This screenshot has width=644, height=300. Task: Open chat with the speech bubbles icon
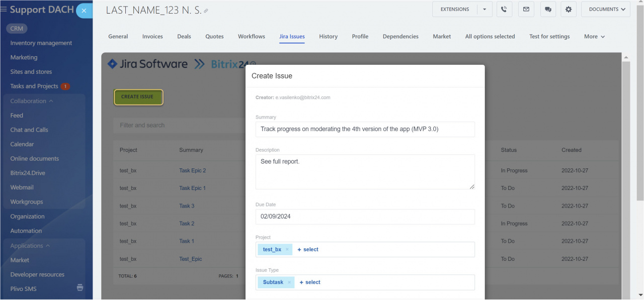[548, 9]
